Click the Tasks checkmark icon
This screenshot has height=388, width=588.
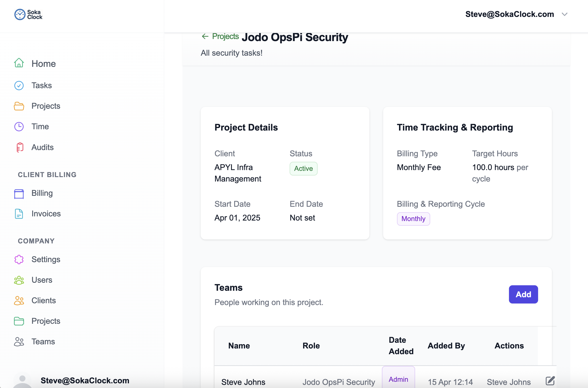19,85
